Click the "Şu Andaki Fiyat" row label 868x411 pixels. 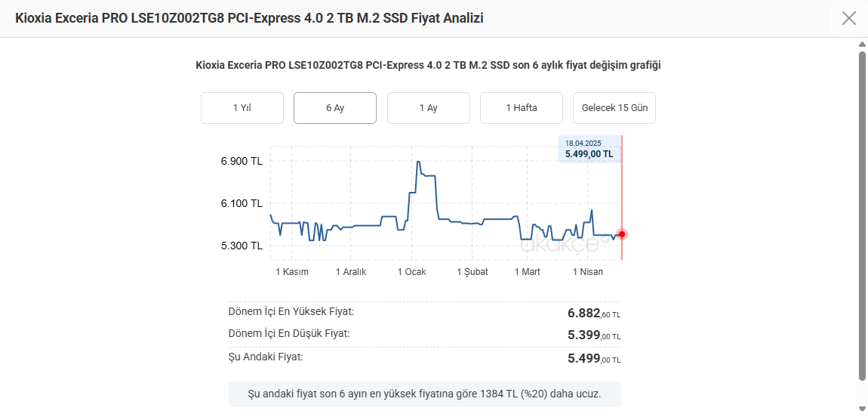266,357
